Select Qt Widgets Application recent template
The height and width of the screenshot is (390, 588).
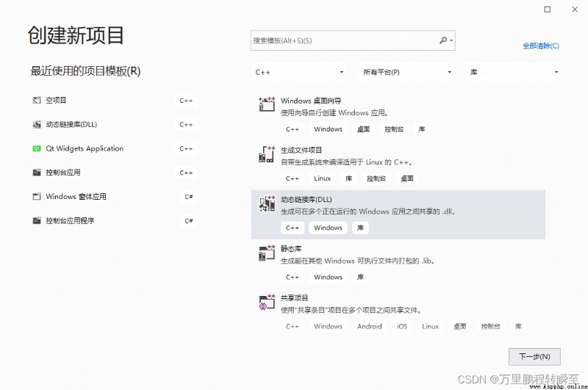point(85,148)
